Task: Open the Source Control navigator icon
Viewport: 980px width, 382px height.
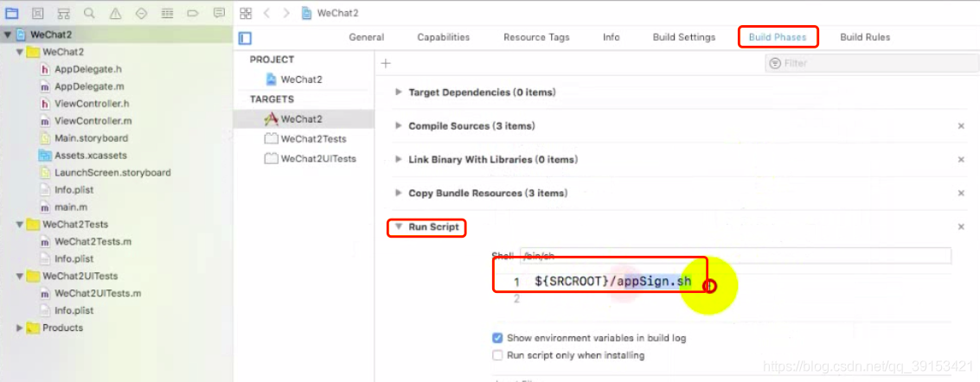Action: point(37,12)
